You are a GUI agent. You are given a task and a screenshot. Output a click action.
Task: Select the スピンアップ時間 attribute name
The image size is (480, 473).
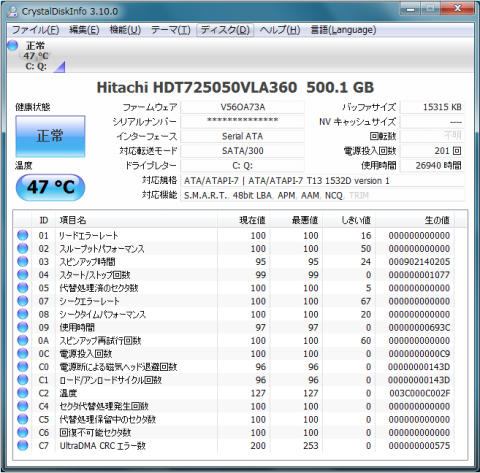pos(87,262)
